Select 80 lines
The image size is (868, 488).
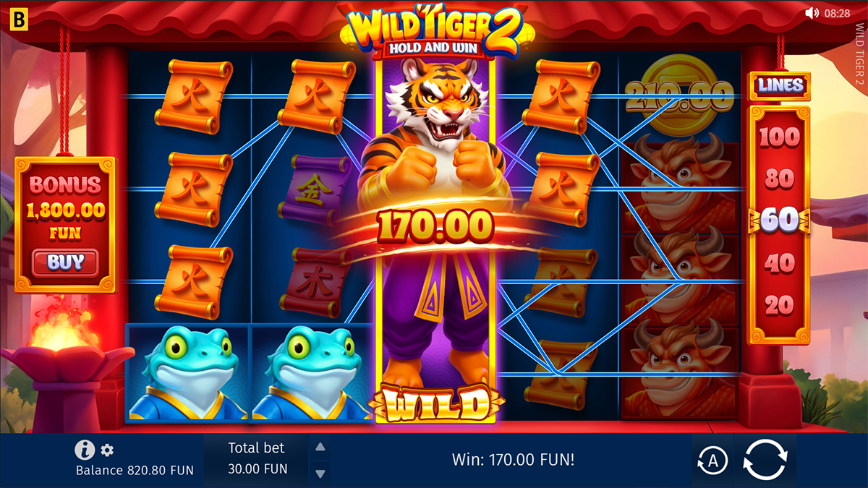point(779,179)
